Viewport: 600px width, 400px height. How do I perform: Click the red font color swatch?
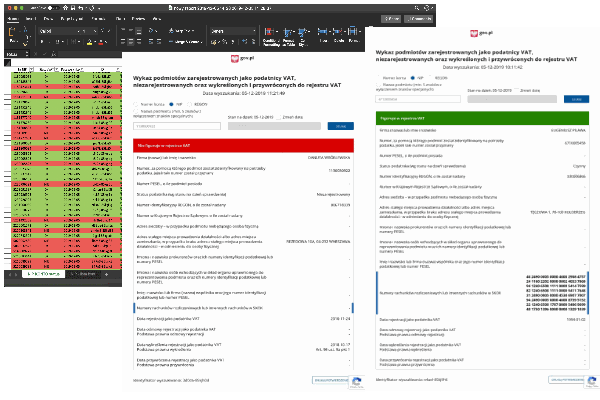point(103,43)
